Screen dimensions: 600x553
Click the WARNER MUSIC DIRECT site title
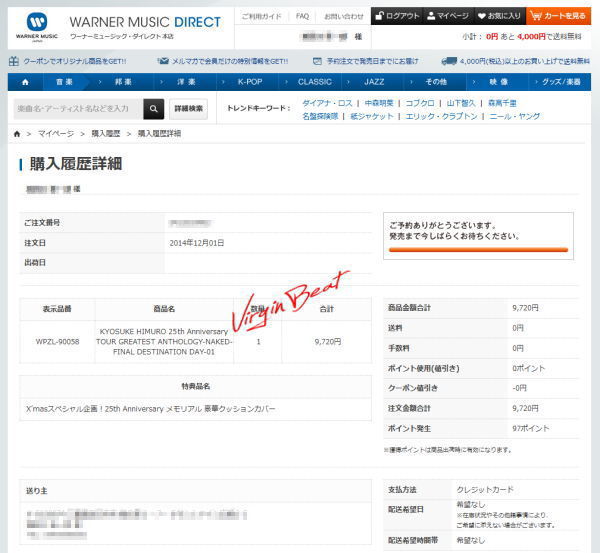pyautogui.click(x=145, y=22)
